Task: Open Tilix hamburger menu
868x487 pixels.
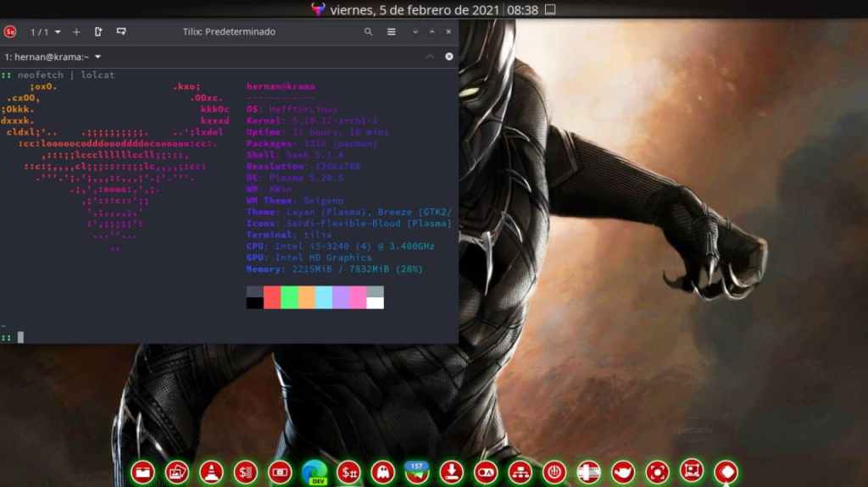Action: tap(391, 31)
